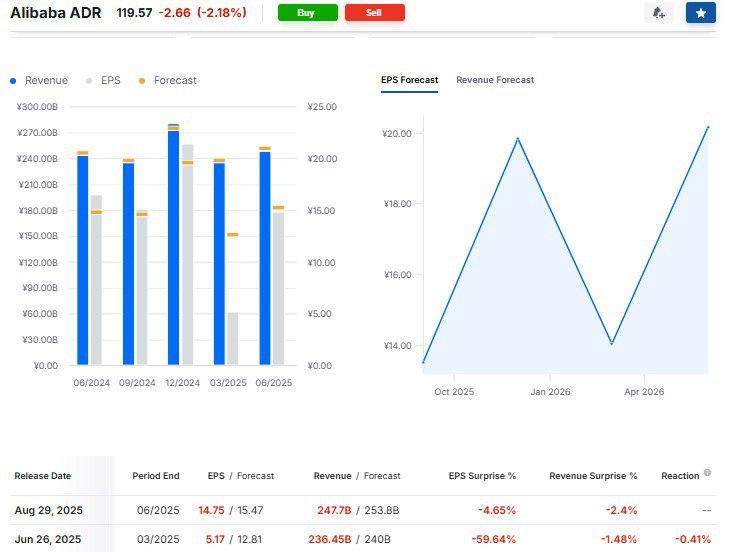
Task: Click the Jun 26, 2025 release date row
Action: [x=48, y=540]
